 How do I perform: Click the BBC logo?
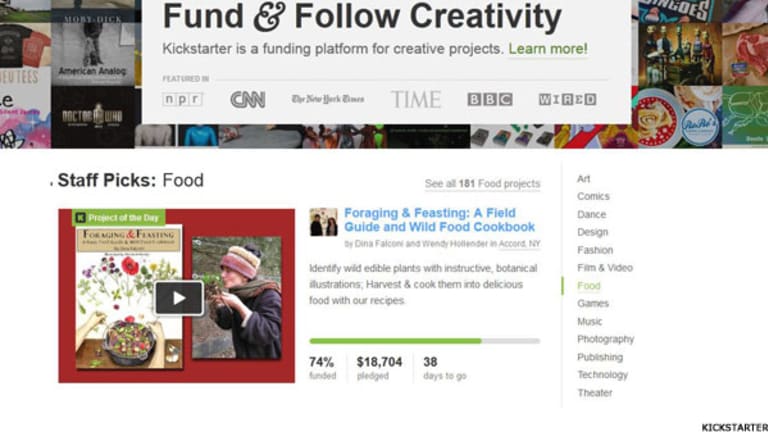(490, 99)
